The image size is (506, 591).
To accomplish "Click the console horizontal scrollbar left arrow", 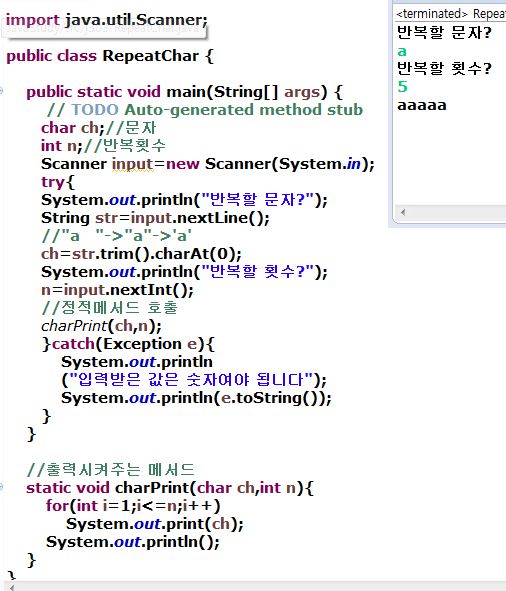I will pyautogui.click(x=403, y=212).
